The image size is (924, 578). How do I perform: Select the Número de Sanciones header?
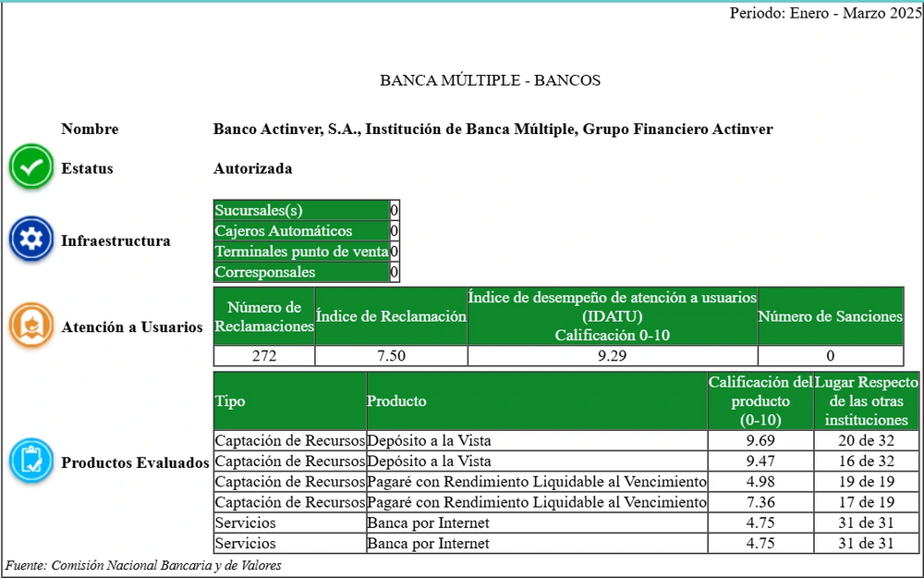click(830, 316)
